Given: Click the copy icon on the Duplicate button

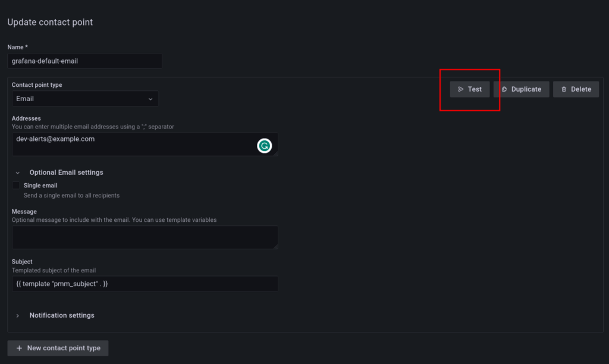Looking at the screenshot, I should pyautogui.click(x=504, y=89).
